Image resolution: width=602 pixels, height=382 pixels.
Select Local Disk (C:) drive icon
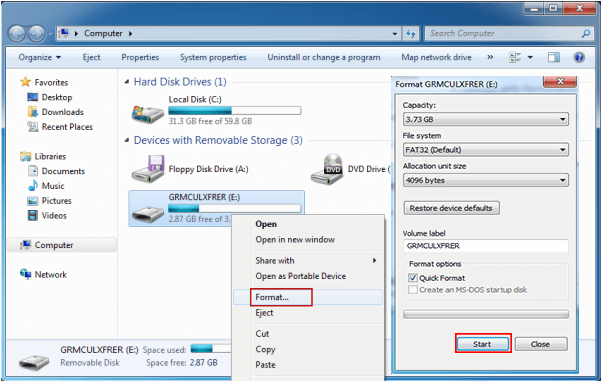tap(147, 114)
